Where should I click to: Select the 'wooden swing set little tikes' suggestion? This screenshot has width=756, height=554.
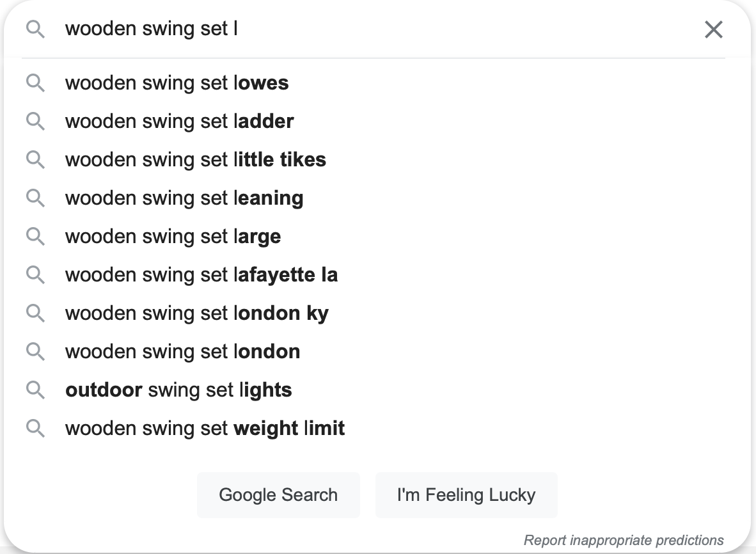[195, 159]
